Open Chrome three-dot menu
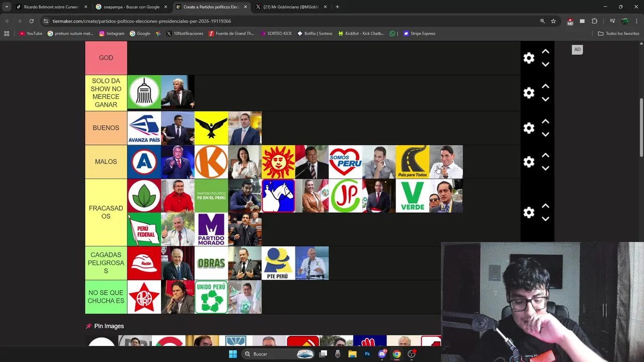644x362 pixels. [636, 21]
